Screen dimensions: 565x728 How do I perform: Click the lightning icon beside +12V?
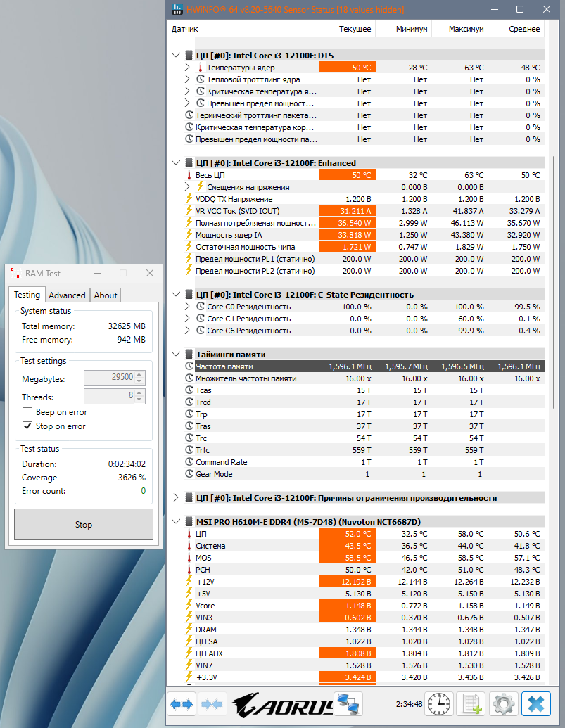189,581
